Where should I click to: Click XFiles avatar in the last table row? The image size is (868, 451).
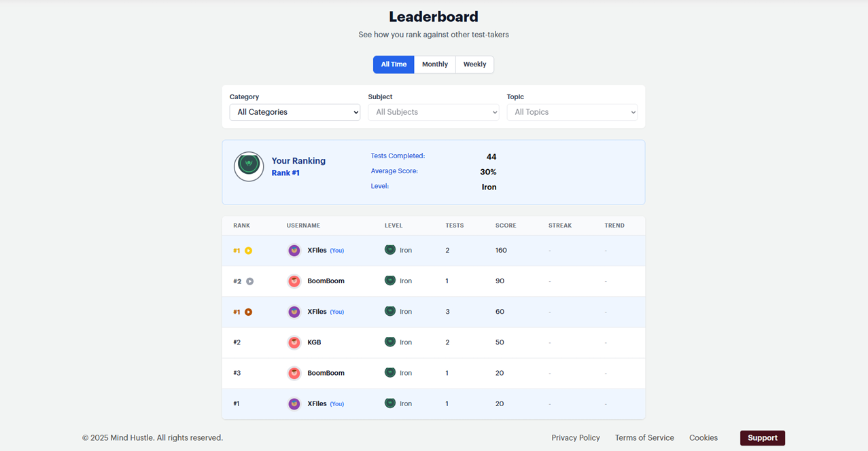294,403
